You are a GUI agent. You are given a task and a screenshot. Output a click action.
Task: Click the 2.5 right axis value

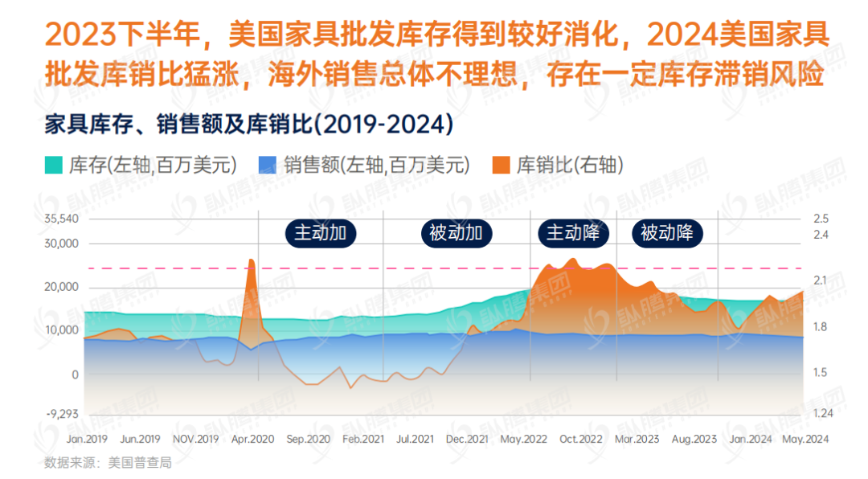pyautogui.click(x=821, y=219)
